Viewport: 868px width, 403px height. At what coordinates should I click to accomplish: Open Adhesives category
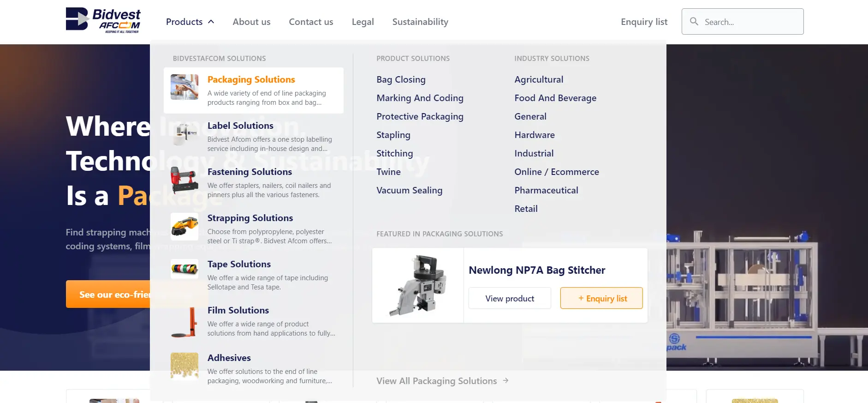coord(229,358)
